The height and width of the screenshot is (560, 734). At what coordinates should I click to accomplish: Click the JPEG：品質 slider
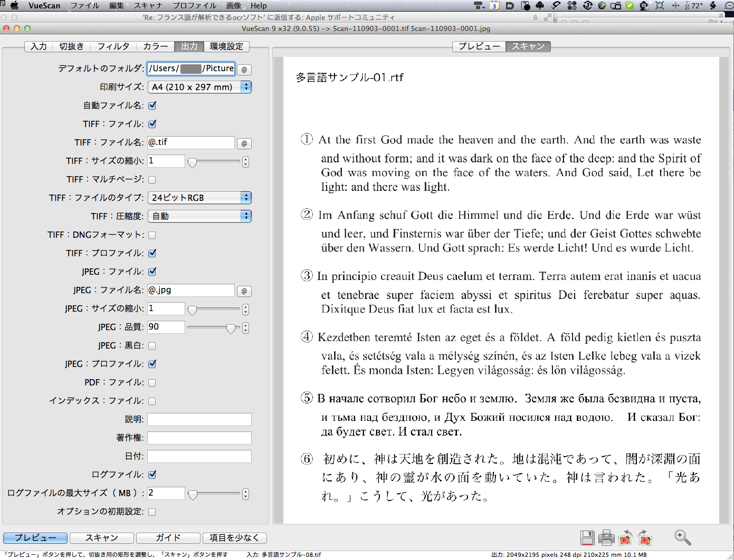pos(214,328)
